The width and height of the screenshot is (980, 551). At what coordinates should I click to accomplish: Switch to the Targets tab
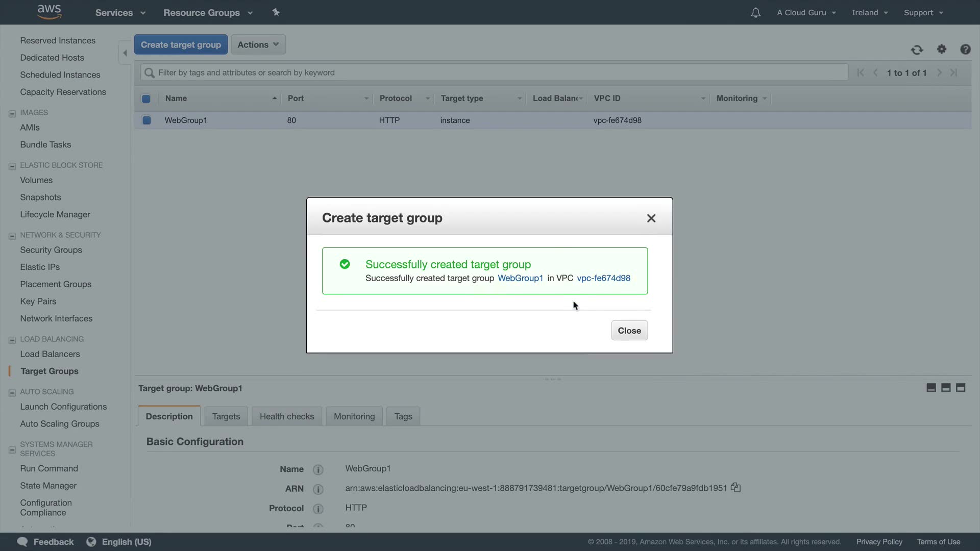[x=226, y=416]
